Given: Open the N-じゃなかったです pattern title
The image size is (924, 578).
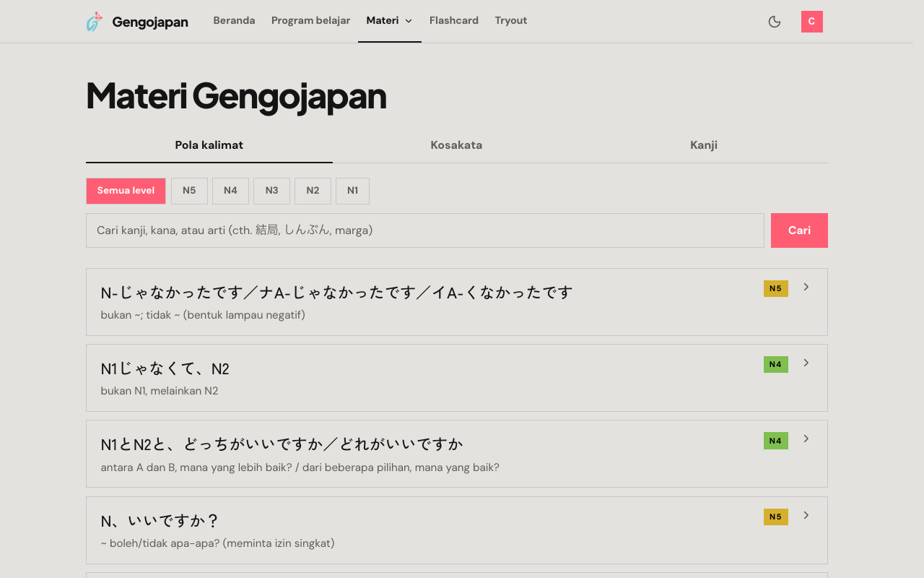Looking at the screenshot, I should [336, 293].
